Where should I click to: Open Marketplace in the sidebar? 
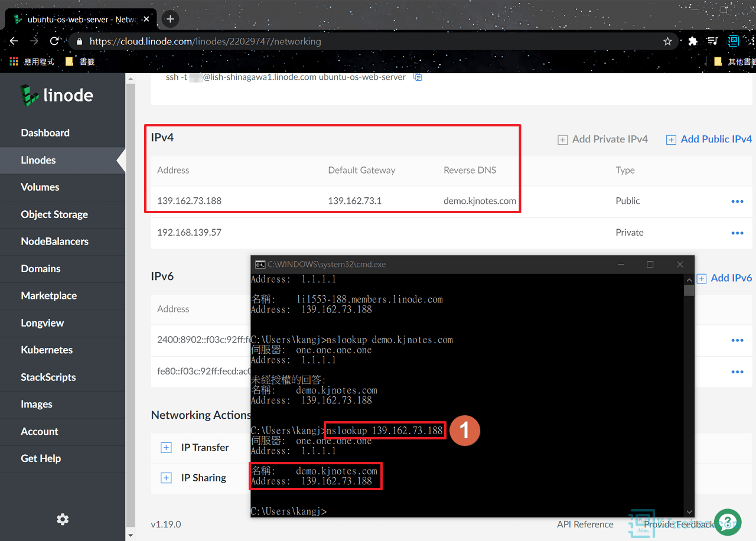click(48, 296)
